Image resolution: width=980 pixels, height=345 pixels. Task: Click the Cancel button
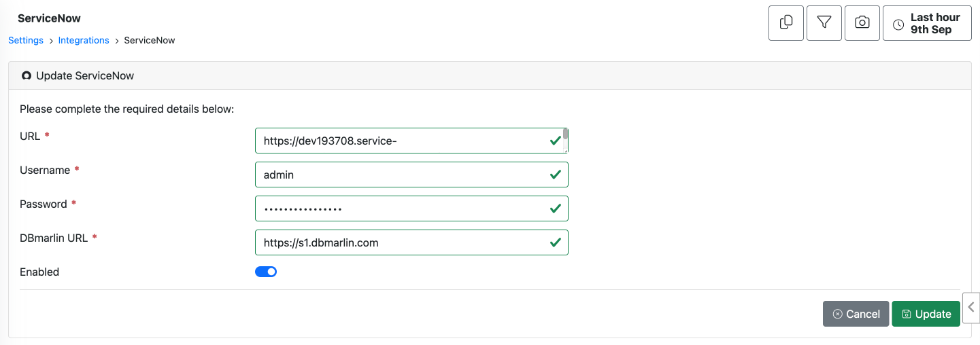(x=856, y=314)
